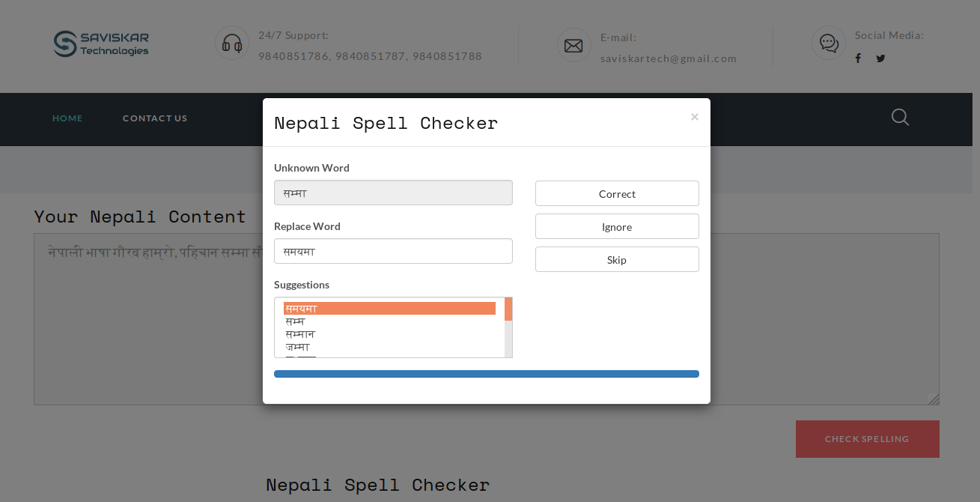This screenshot has width=980, height=502.
Task: Click the textarea resize grip icon
Action: tap(933, 398)
